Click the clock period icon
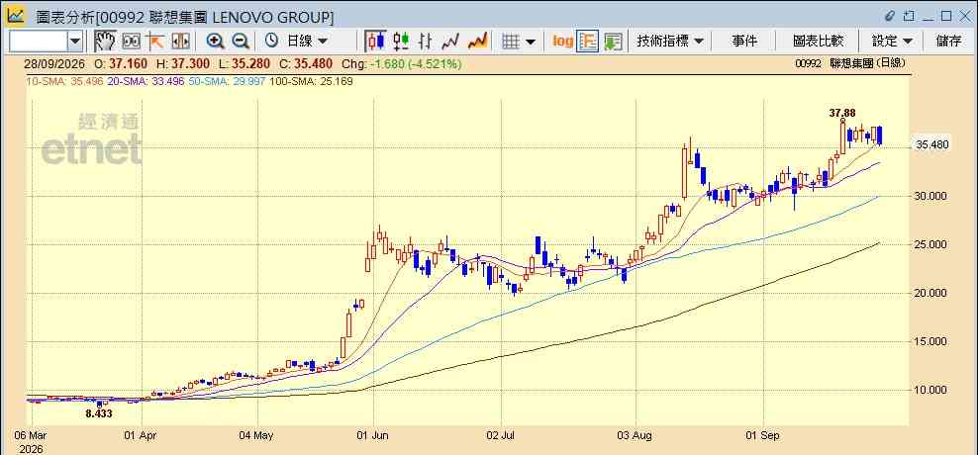Image resolution: width=980 pixels, height=455 pixels. (x=271, y=42)
